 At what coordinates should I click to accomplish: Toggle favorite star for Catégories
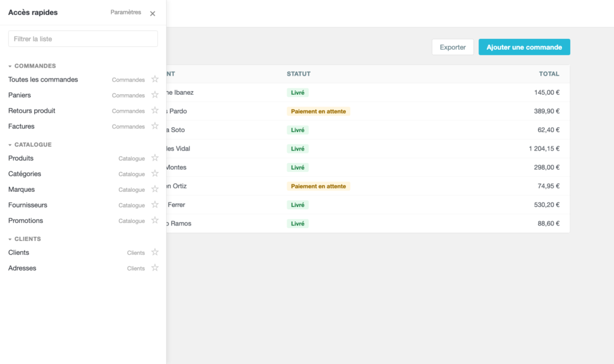pos(155,173)
